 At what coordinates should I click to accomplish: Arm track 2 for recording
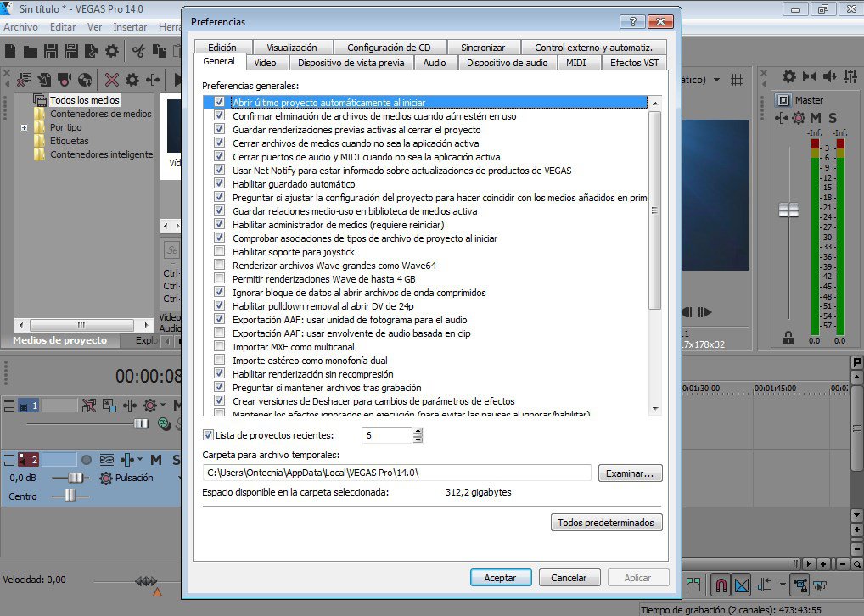pos(87,460)
